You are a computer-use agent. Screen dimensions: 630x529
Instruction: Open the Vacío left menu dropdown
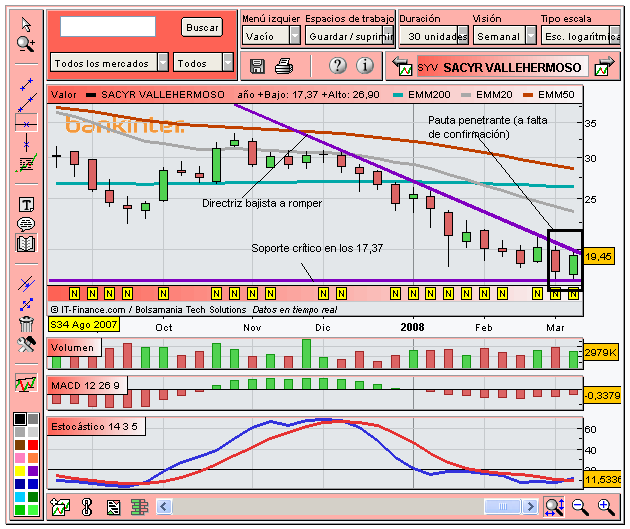point(271,36)
